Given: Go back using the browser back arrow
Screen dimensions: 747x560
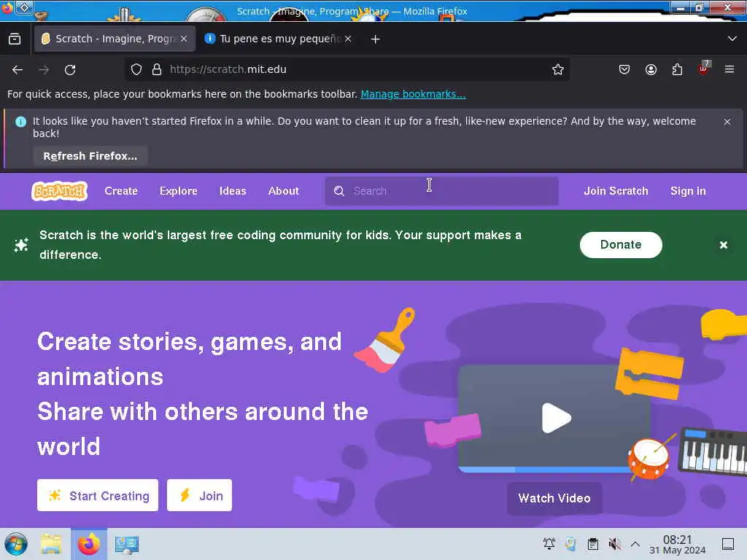Looking at the screenshot, I should (18, 69).
